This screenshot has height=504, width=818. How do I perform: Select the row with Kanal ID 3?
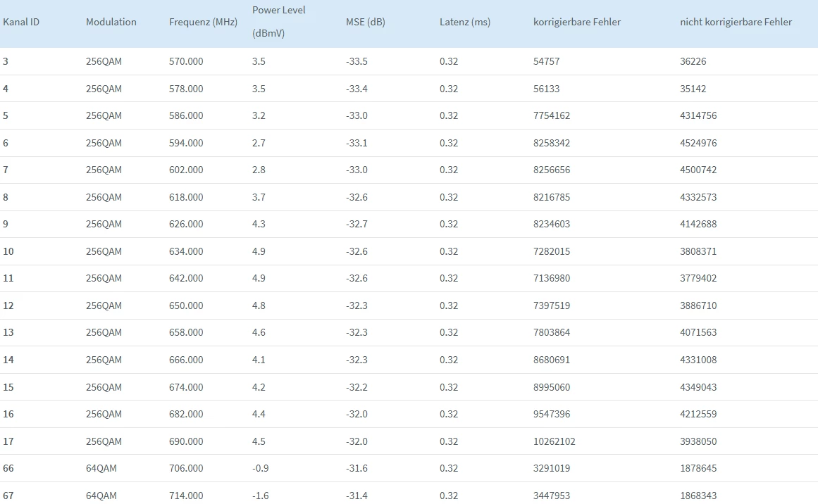[x=409, y=61]
